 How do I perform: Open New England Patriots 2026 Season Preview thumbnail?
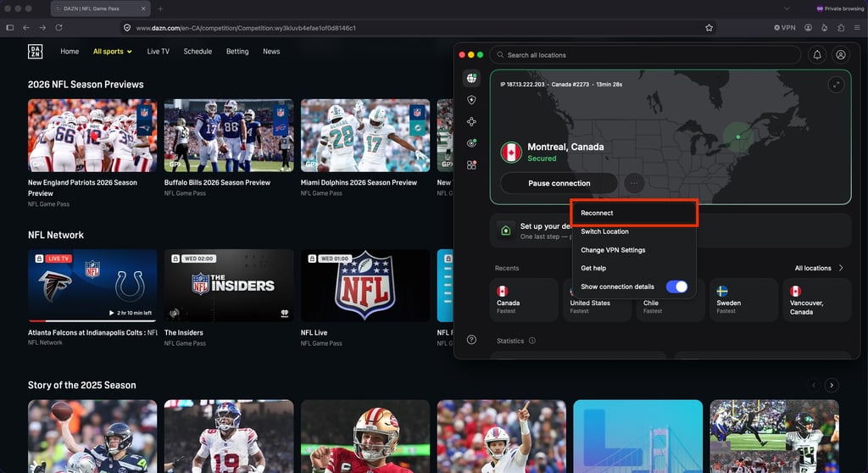click(x=92, y=136)
